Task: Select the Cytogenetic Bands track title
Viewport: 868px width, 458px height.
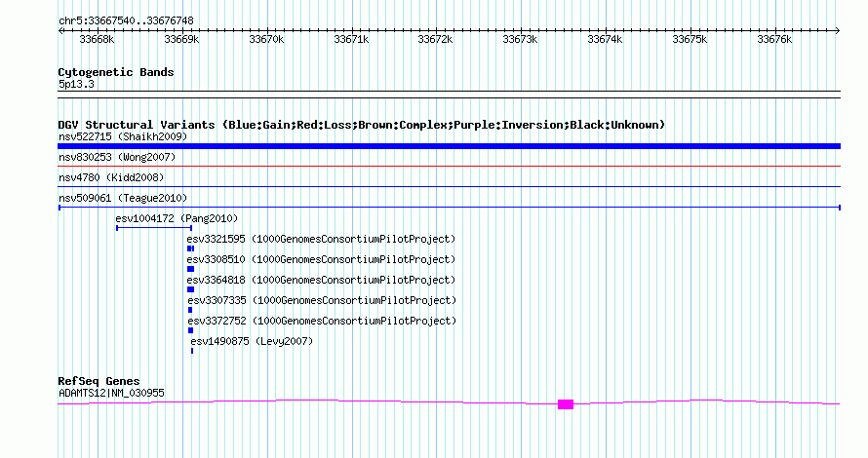Action: coord(116,72)
